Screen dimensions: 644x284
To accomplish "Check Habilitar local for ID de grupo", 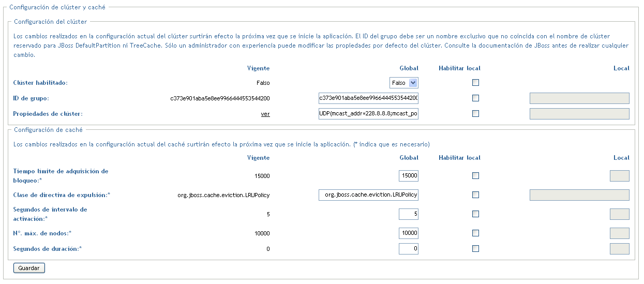I will pos(476,98).
